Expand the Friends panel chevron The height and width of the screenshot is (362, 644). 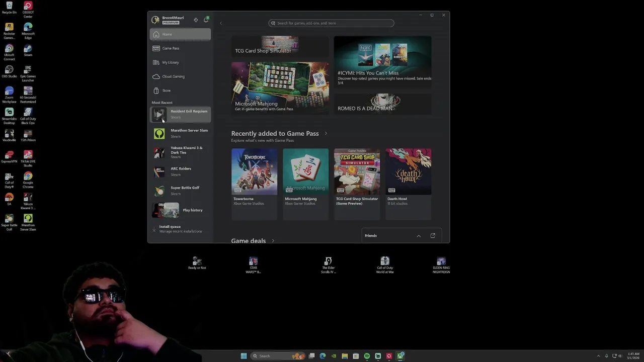[x=419, y=236]
